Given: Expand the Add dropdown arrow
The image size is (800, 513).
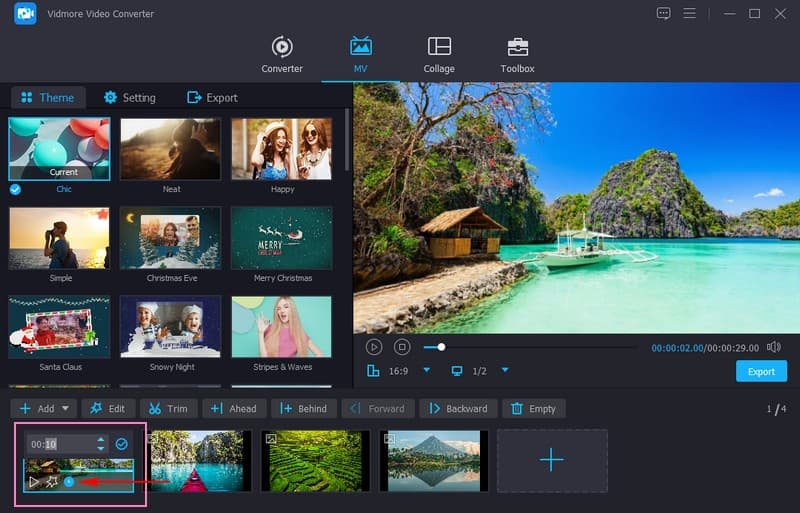Looking at the screenshot, I should (66, 408).
